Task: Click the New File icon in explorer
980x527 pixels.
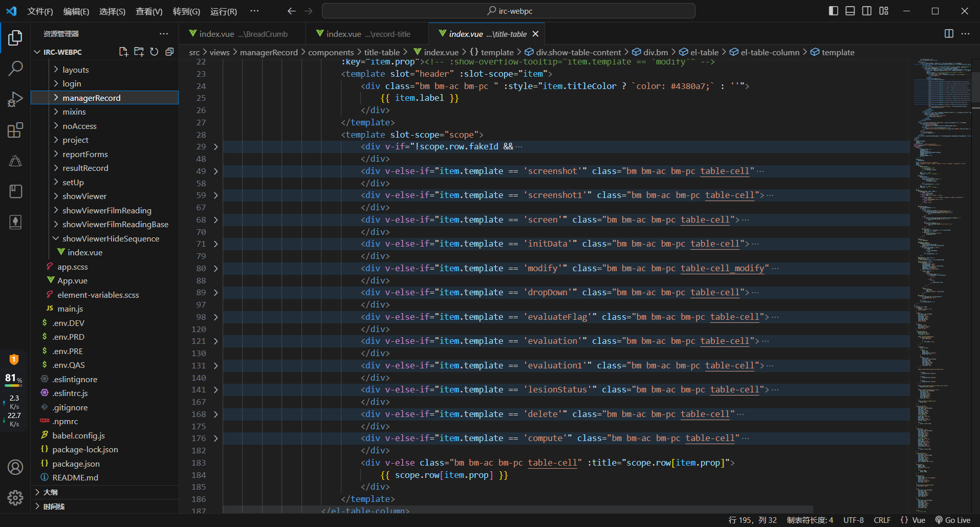Action: 123,52
